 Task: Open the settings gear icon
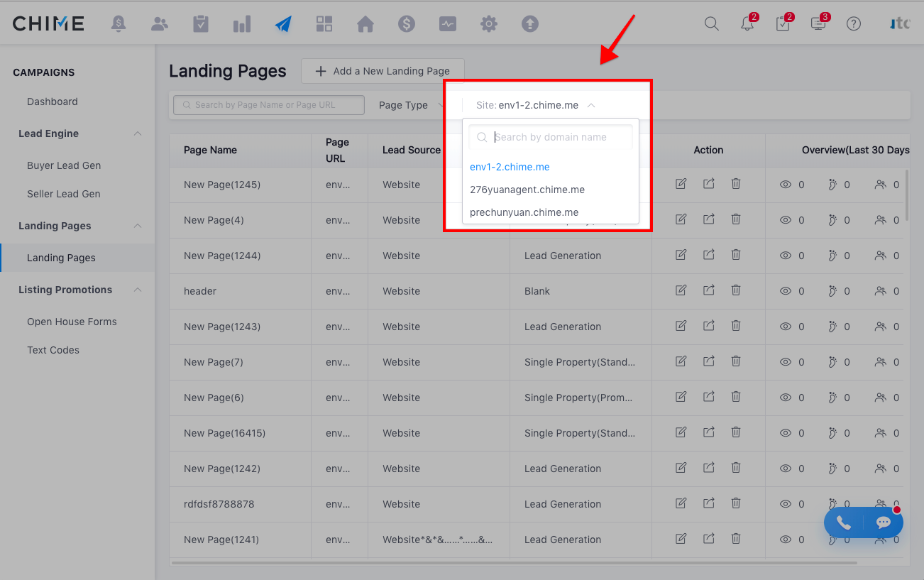[x=489, y=24]
